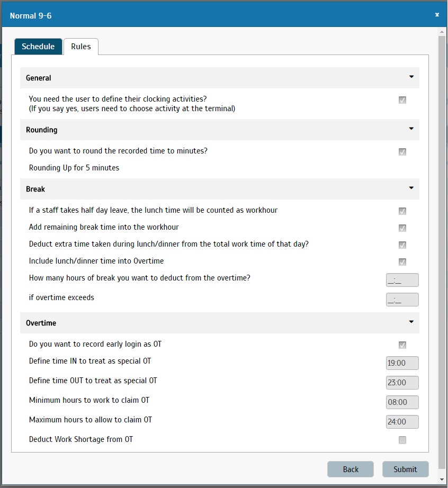Screen dimensions: 448x488
Task: Toggle record early login as OT checkbox
Action: point(402,345)
